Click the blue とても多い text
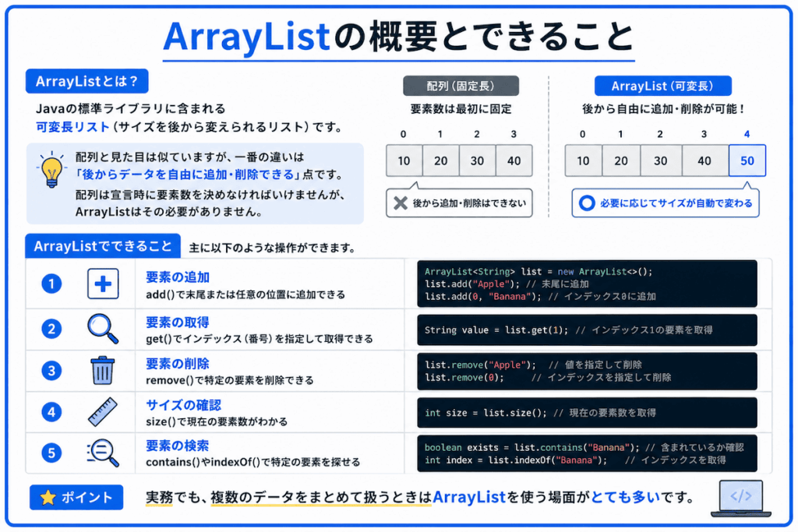Viewport: 798px width, 532px height. [x=625, y=497]
